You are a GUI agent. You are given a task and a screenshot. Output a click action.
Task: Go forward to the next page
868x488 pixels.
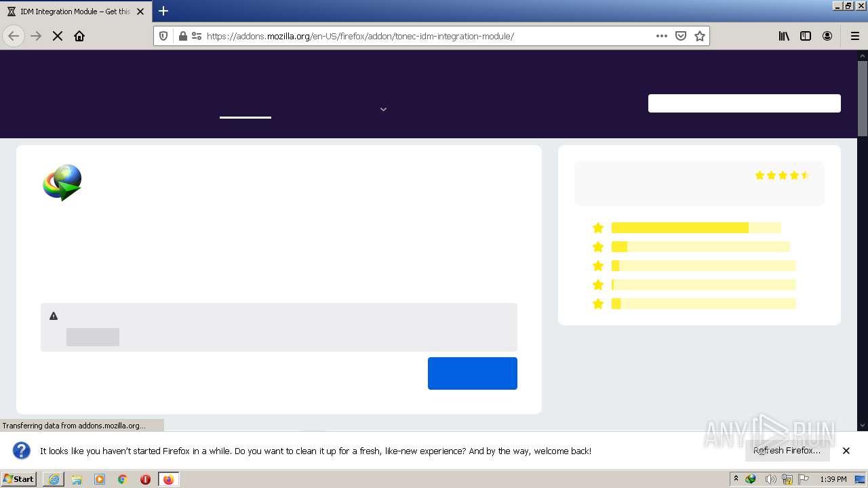tap(36, 36)
